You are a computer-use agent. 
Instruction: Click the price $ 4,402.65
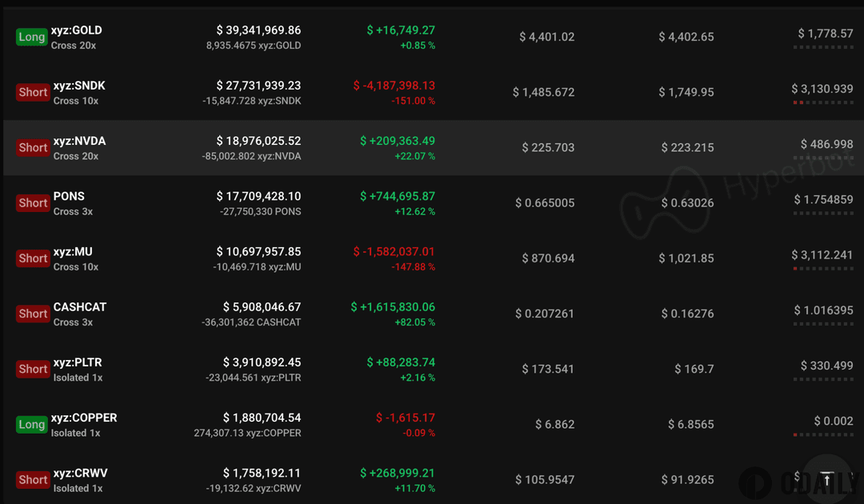(686, 37)
